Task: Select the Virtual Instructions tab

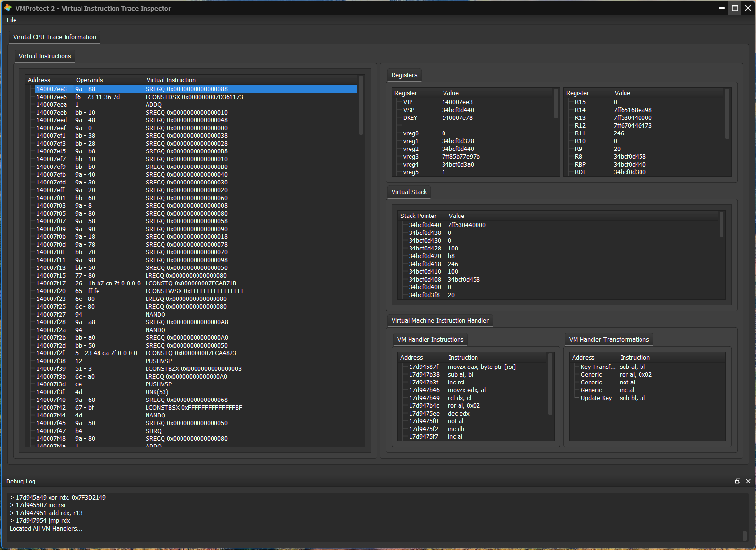Action: tap(45, 56)
